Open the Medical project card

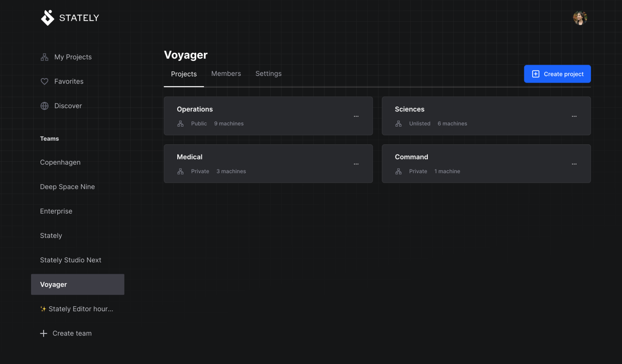[x=258, y=163]
